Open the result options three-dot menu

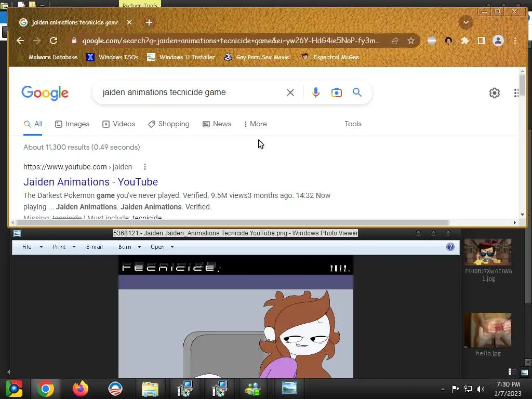(x=145, y=167)
